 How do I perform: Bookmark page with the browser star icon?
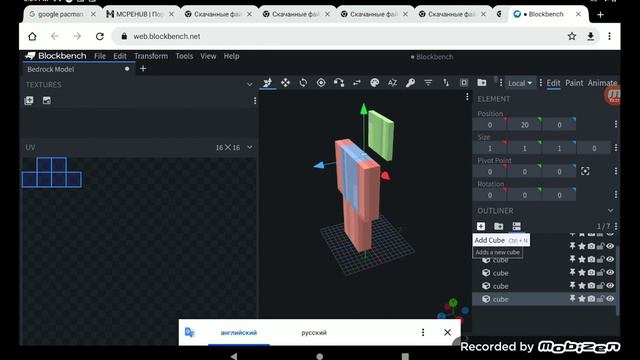pos(572,36)
